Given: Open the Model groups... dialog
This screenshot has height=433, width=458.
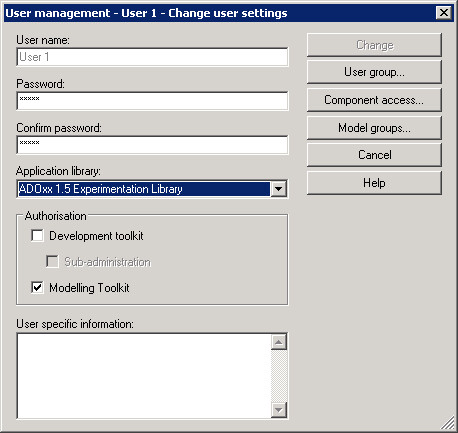Looking at the screenshot, I should [x=374, y=128].
